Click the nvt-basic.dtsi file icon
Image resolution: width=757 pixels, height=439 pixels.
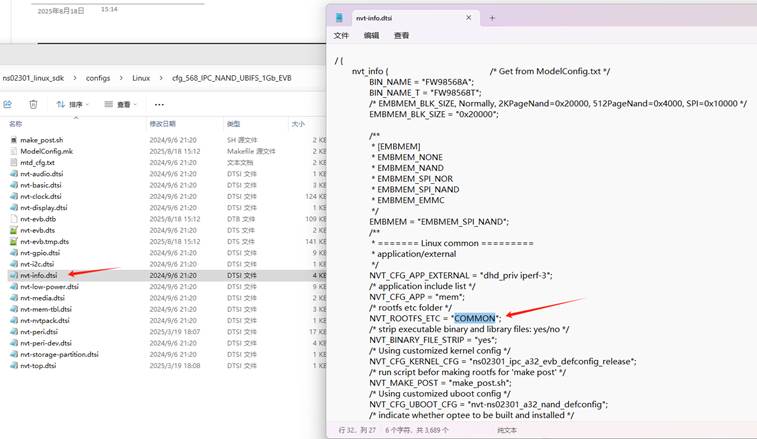point(14,185)
